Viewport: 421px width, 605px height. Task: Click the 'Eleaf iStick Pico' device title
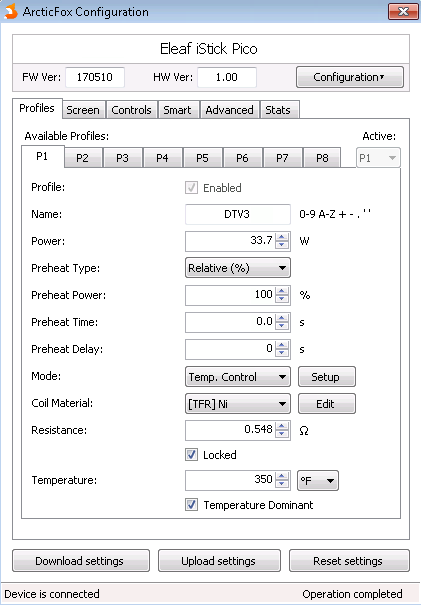[x=209, y=49]
